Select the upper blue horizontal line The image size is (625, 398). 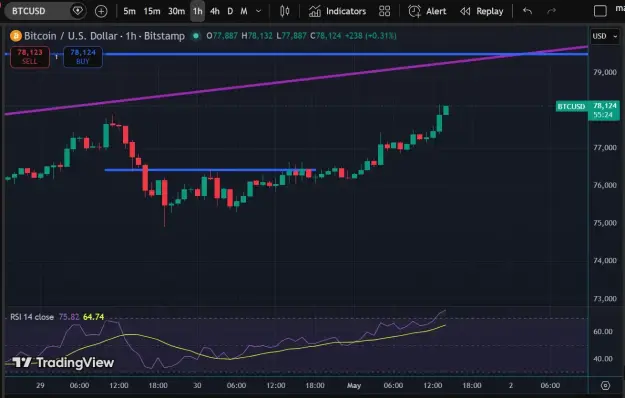345,54
